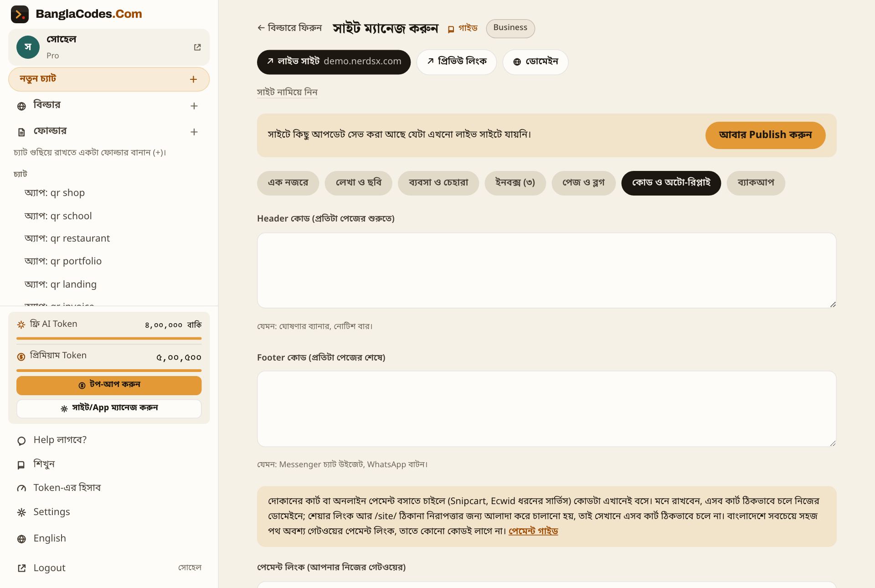Open the ডোমেইন button
875x588 pixels.
pos(535,62)
